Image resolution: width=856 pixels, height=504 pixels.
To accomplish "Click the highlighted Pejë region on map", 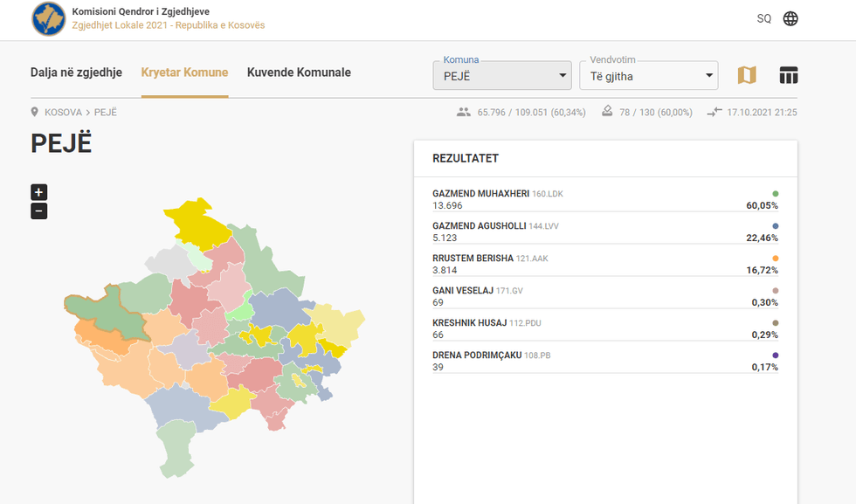I will tap(105, 306).
